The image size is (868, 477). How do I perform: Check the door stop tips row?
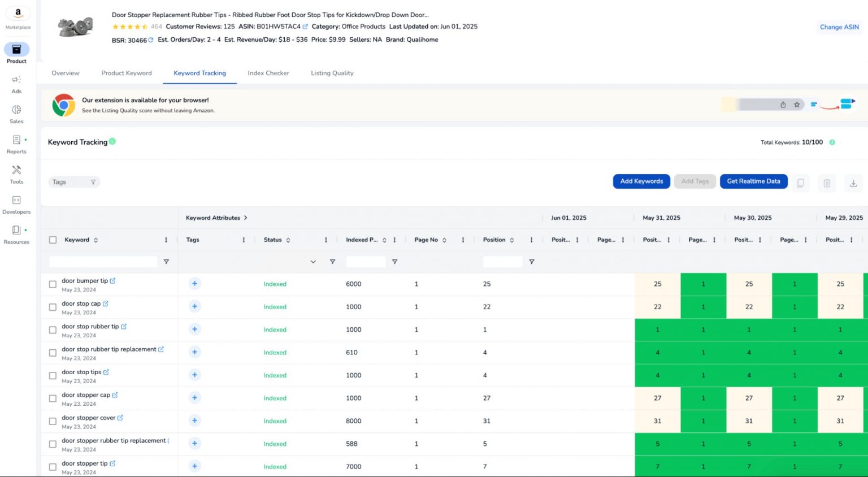coord(53,375)
